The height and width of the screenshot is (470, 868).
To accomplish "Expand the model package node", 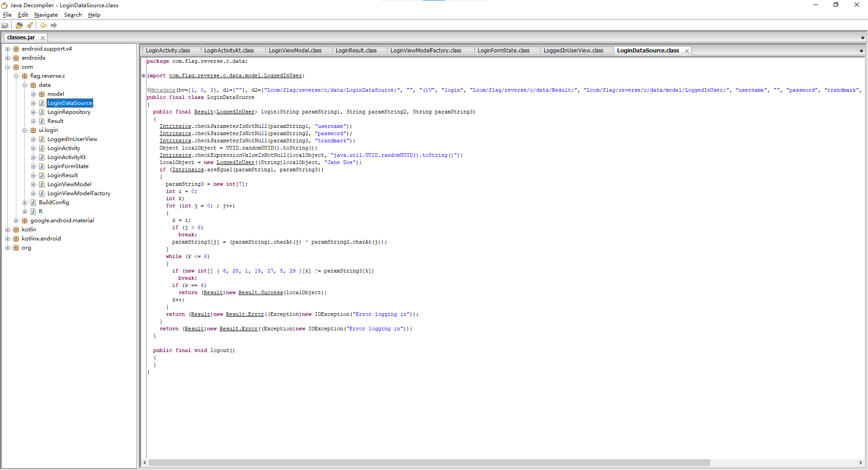I will coord(33,94).
